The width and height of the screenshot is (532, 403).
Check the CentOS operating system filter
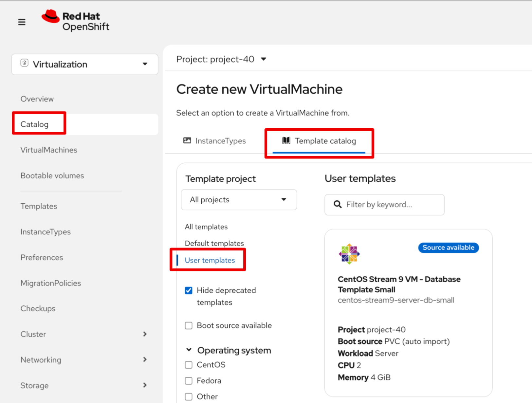pos(189,365)
